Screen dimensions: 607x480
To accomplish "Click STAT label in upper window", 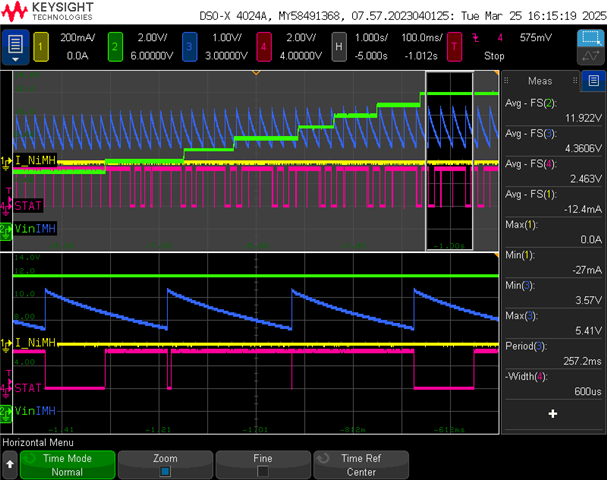I will [27, 206].
